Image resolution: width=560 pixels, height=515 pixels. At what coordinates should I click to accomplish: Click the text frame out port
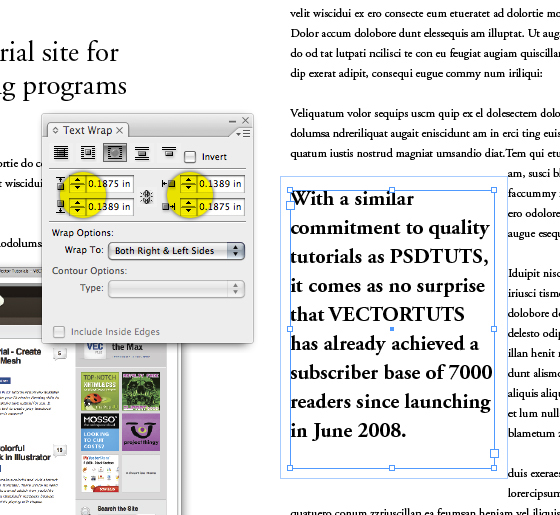tap(494, 453)
